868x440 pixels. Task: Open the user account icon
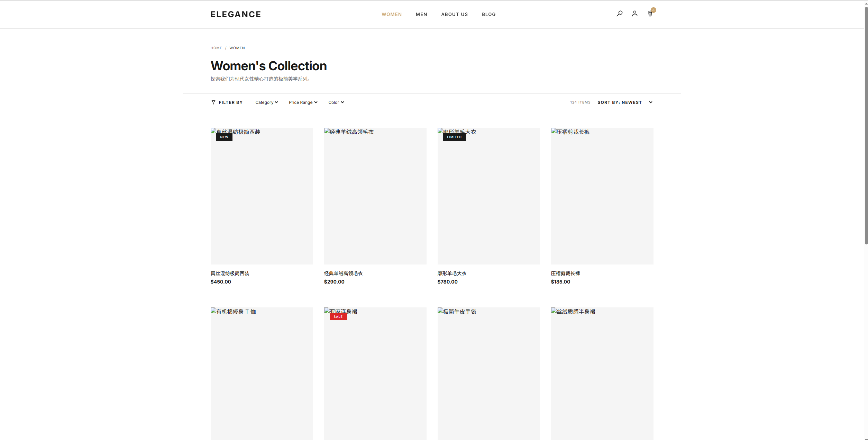[x=634, y=14]
